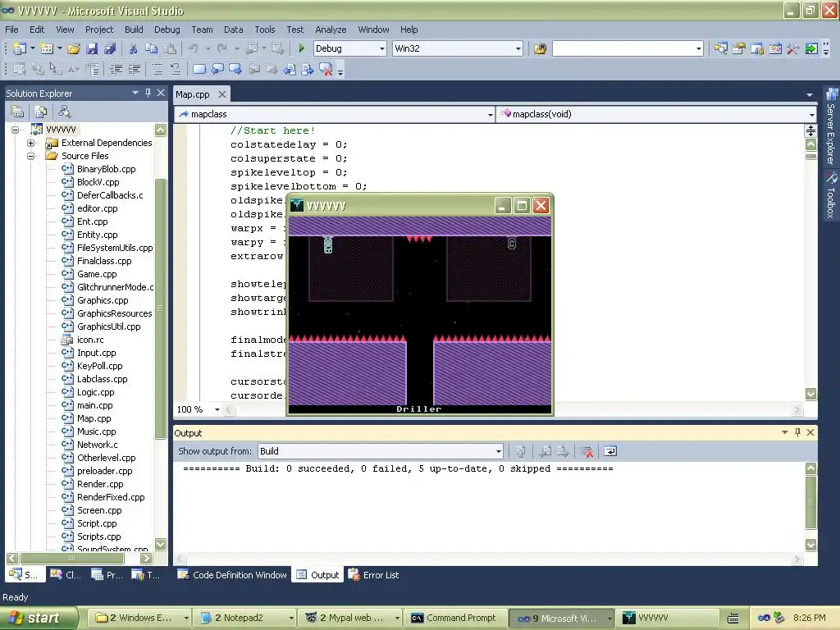
Task: Click the code editor scroll down arrow
Action: (811, 394)
